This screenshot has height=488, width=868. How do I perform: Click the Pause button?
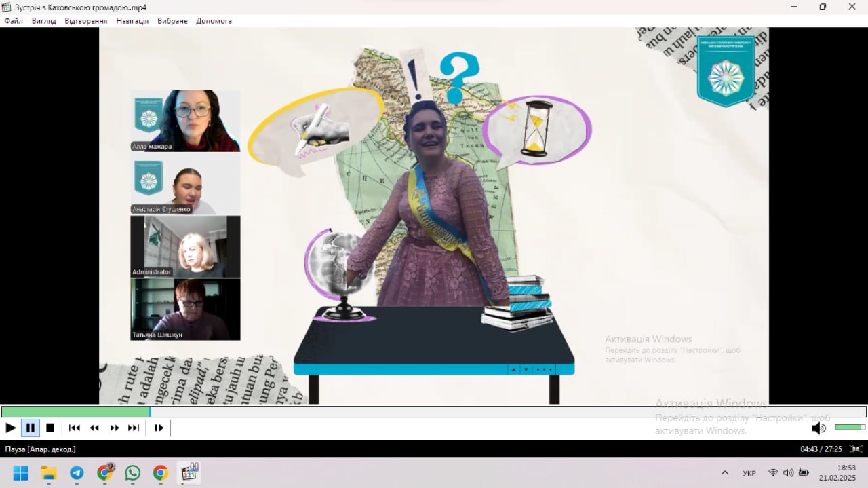[x=31, y=428]
